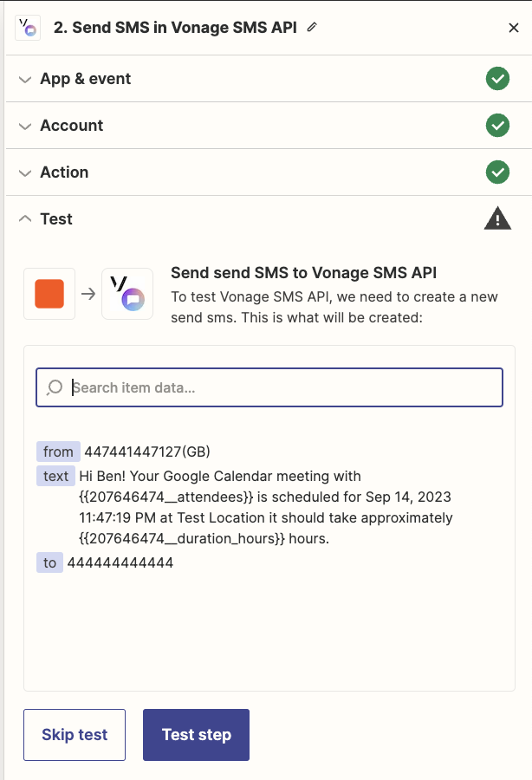This screenshot has width=532, height=780.
Task: Click the Skip test button
Action: pos(75,735)
